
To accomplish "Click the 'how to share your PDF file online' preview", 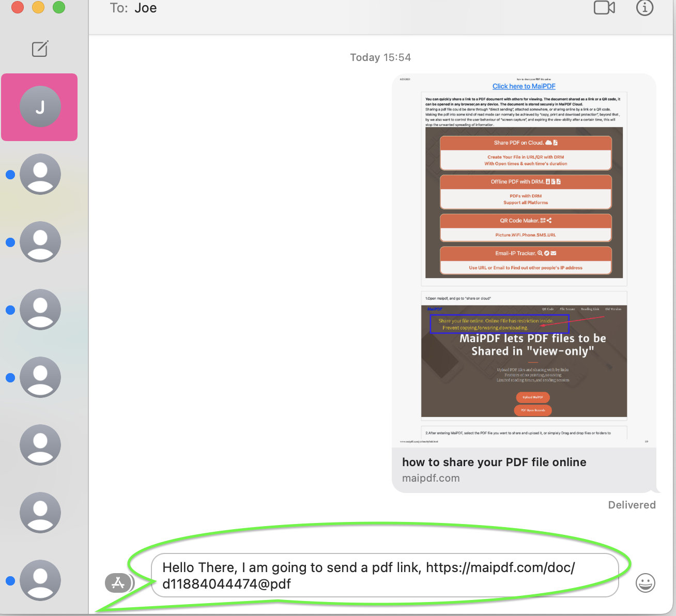I will 494,462.
